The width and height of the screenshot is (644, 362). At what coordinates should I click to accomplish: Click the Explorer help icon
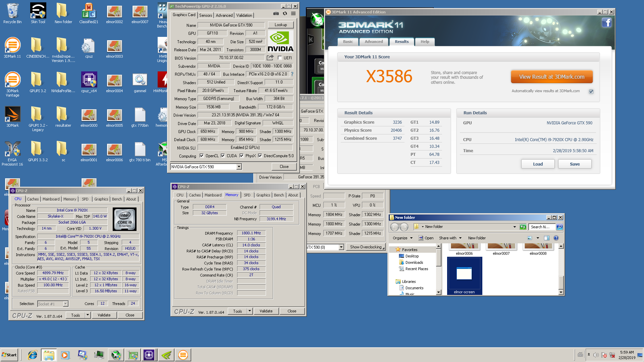click(556, 238)
